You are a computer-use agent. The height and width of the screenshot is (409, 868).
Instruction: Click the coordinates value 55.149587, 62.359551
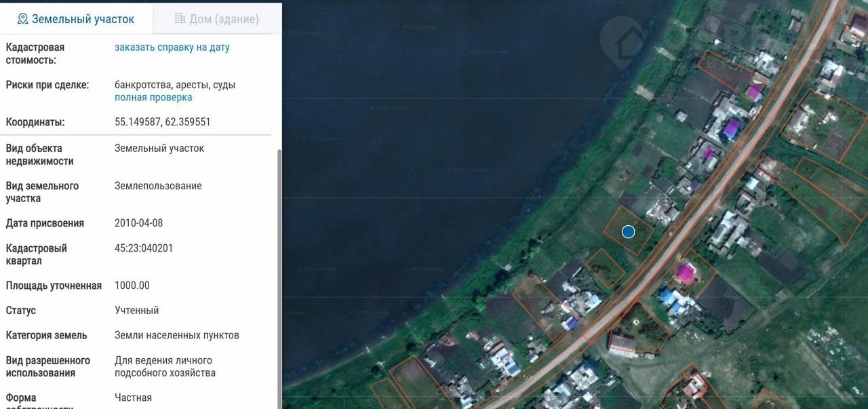tap(162, 123)
